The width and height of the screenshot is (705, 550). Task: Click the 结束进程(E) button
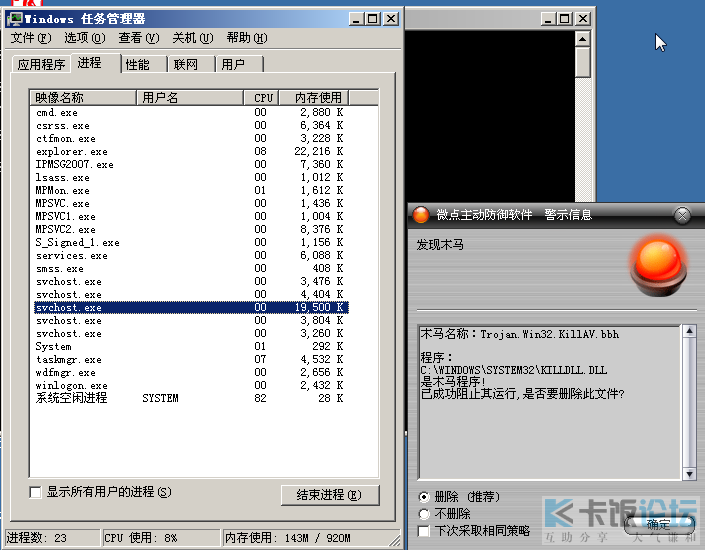[x=330, y=495]
